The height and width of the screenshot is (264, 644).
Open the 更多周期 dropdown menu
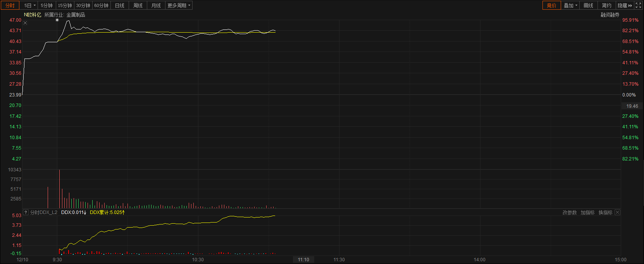point(179,5)
